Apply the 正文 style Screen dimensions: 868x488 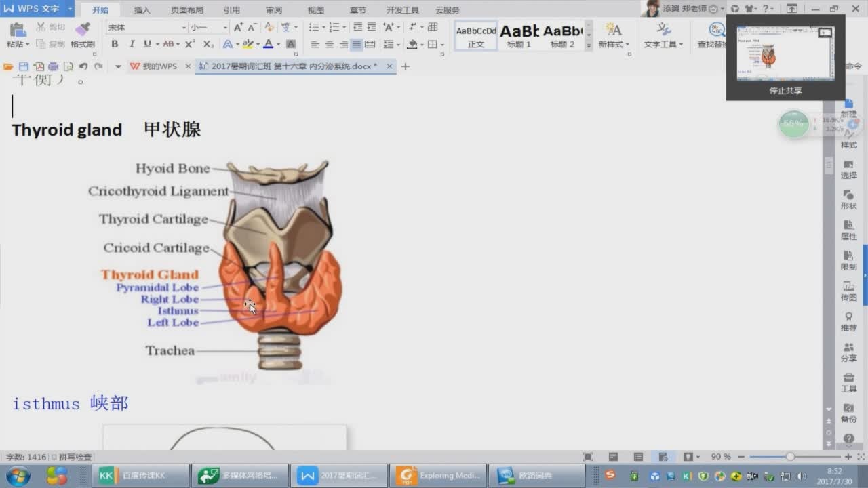476,35
